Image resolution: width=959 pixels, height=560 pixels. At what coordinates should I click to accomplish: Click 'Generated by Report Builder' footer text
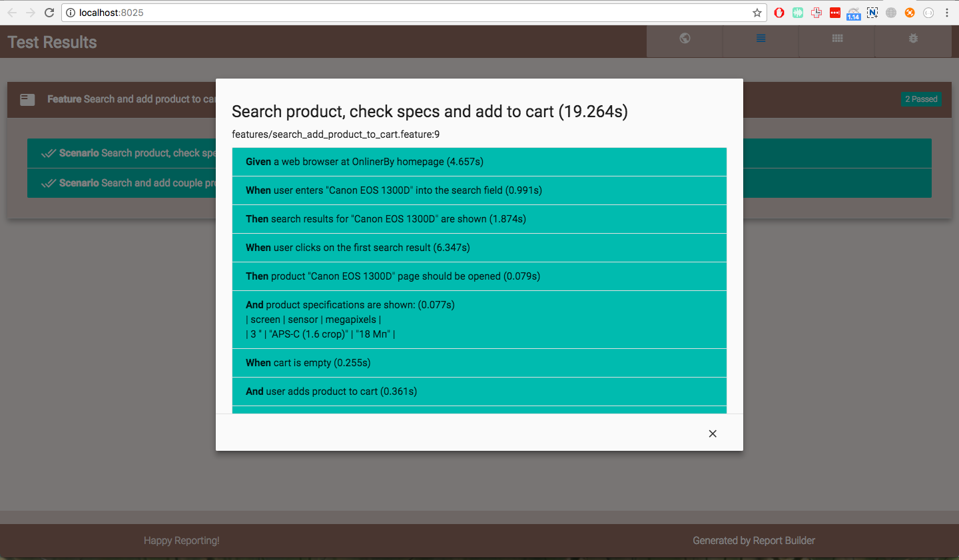pyautogui.click(x=754, y=541)
